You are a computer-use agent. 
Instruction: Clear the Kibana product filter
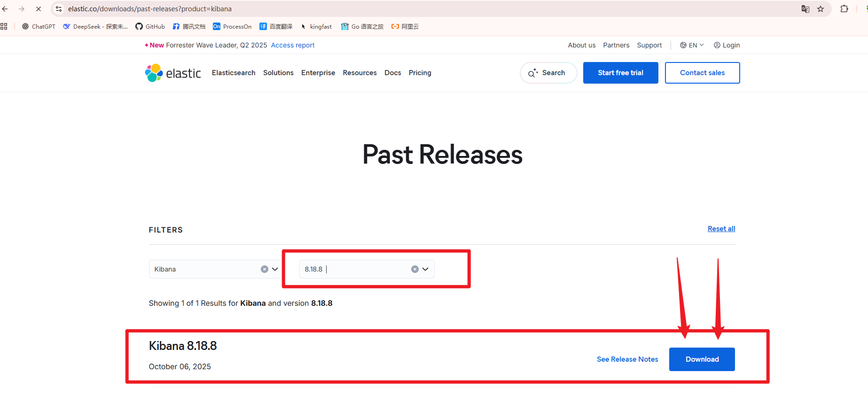(265, 269)
